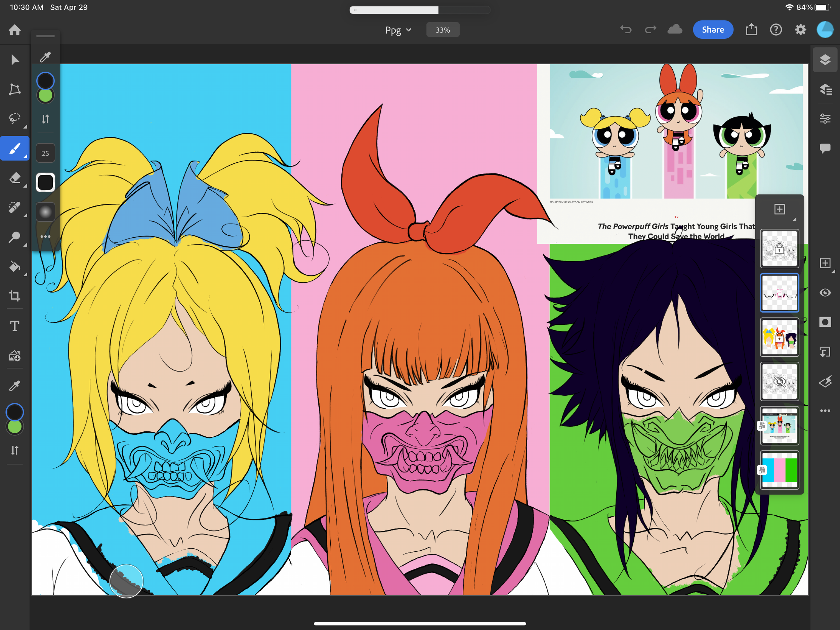
Task: Add a layer mask
Action: [825, 322]
